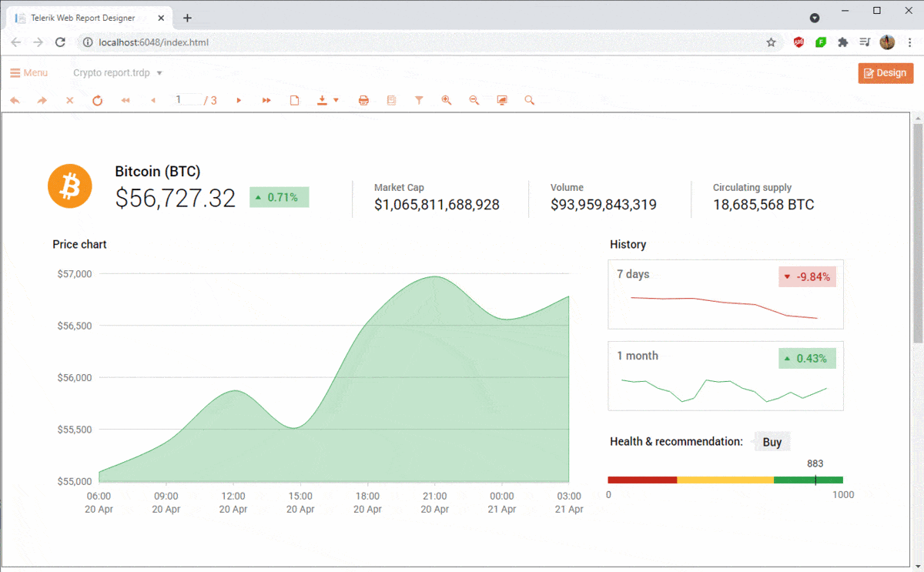View site information icon in address bar
Viewport: 924px width, 572px height.
coord(88,42)
